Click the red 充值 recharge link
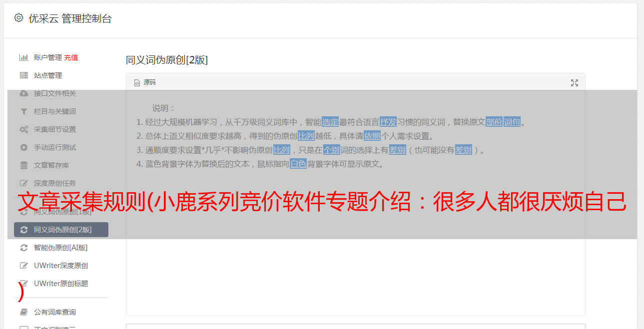Image resolution: width=644 pixels, height=329 pixels. click(x=71, y=57)
